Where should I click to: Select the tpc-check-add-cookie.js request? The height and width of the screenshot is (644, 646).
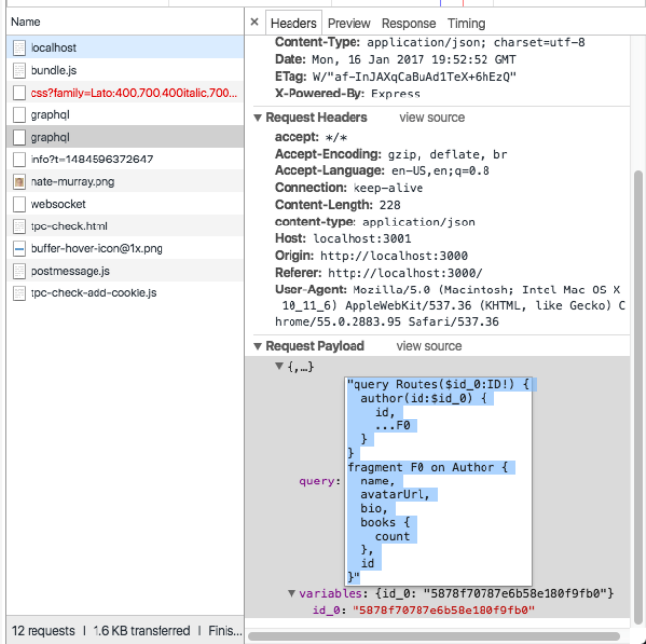coord(125,293)
